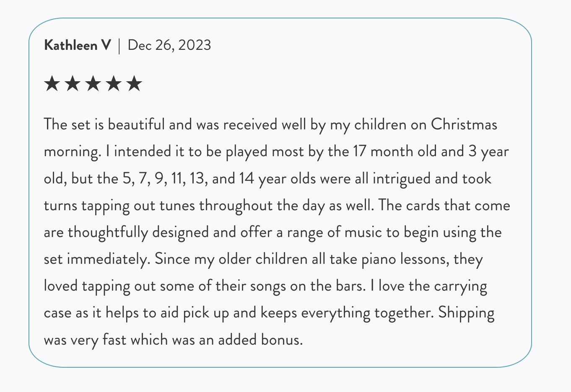Click the first star in the rating
The height and width of the screenshot is (392, 571).
coord(52,84)
